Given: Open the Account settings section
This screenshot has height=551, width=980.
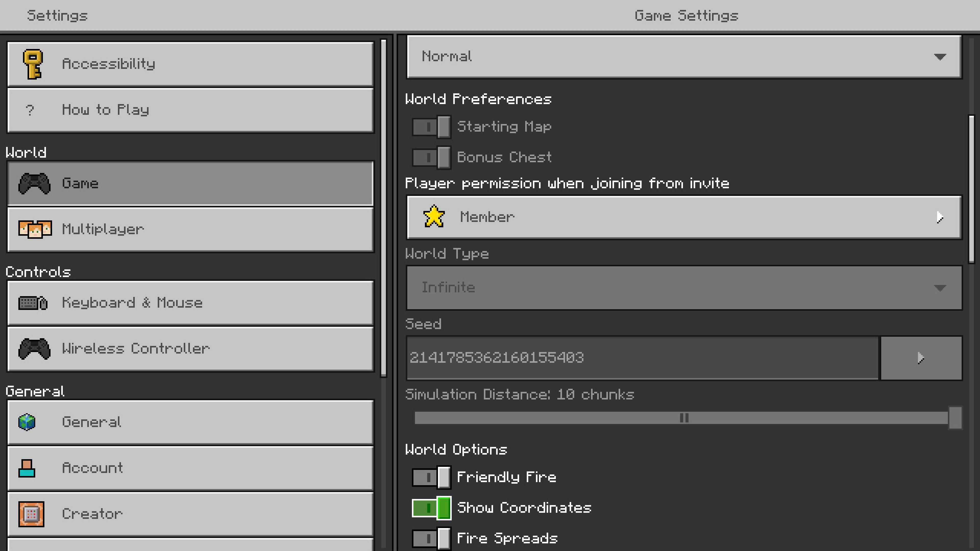Looking at the screenshot, I should (x=190, y=468).
